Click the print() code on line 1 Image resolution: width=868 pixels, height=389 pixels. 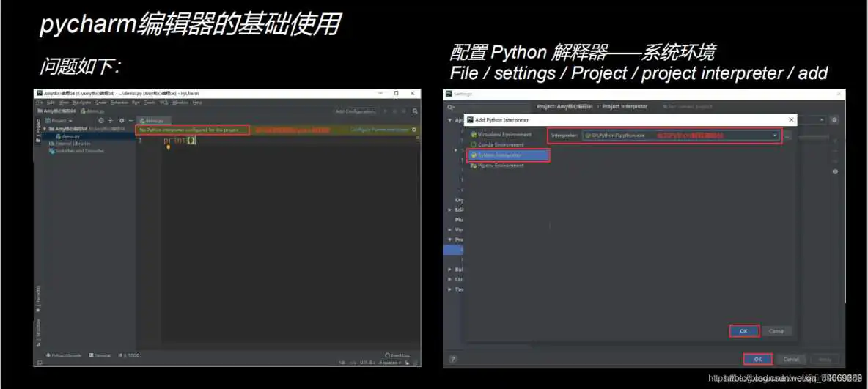180,141
